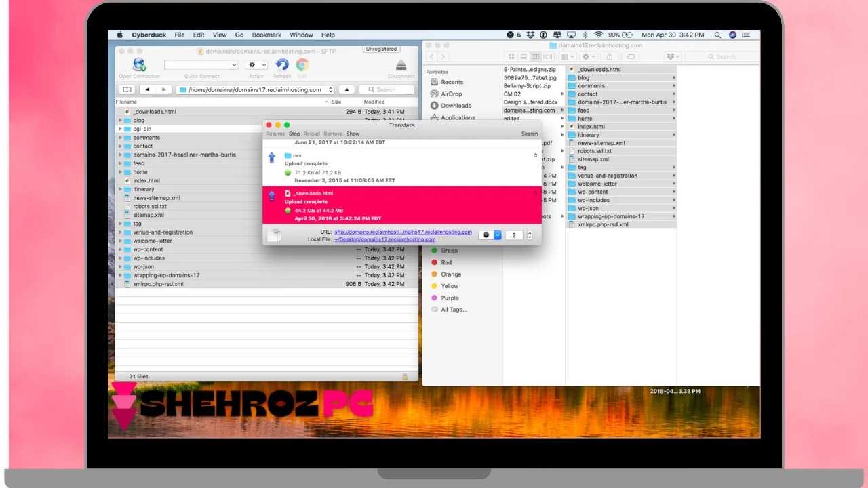Open the Bookmark menu
The height and width of the screenshot is (488, 868).
267,35
